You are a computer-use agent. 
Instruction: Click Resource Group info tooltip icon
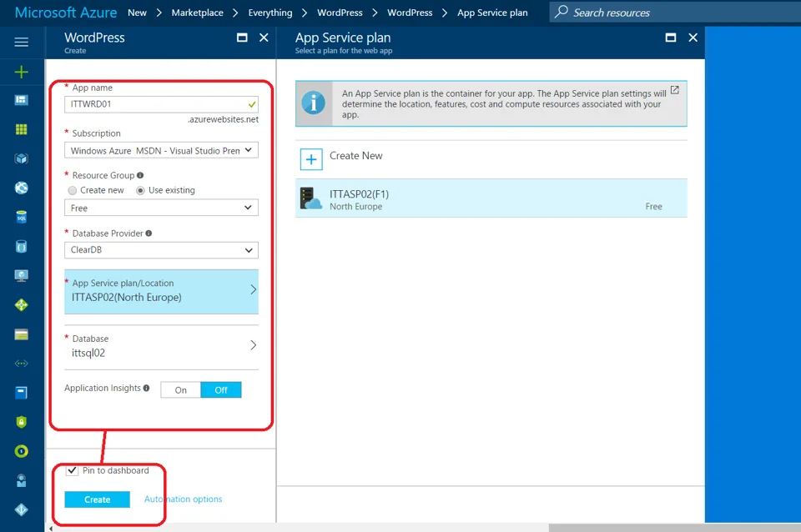[140, 175]
